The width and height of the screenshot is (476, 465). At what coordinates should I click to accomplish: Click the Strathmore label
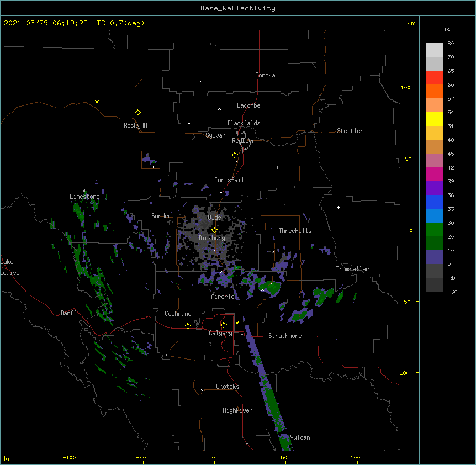point(285,336)
